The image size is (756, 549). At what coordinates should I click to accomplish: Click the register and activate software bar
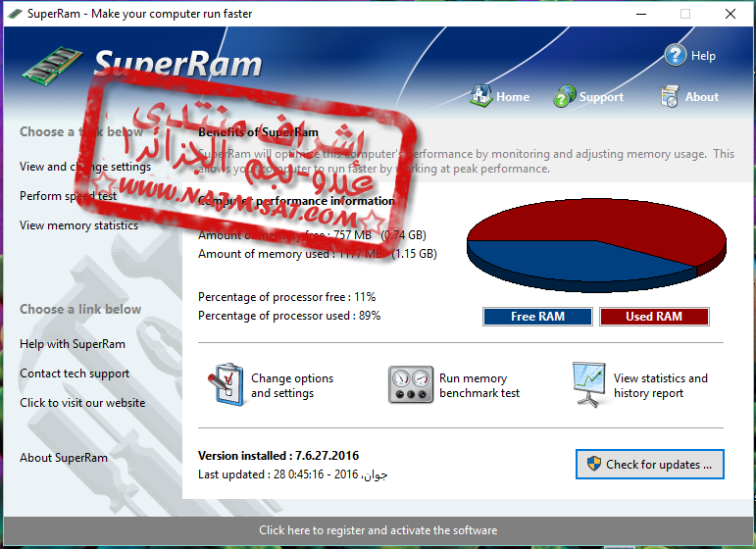pyautogui.click(x=378, y=530)
